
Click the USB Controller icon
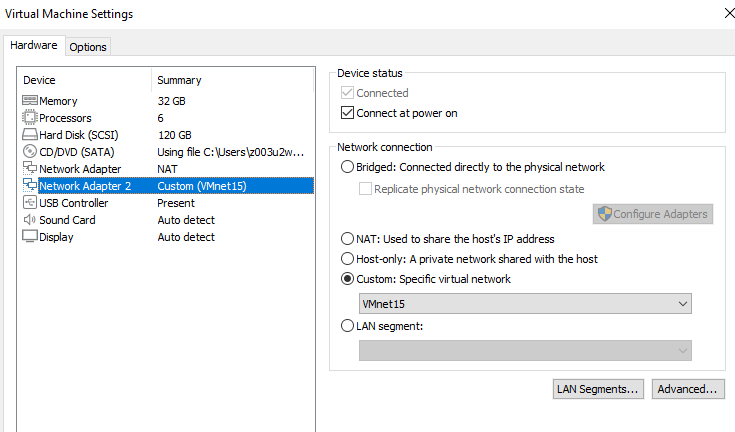29,203
